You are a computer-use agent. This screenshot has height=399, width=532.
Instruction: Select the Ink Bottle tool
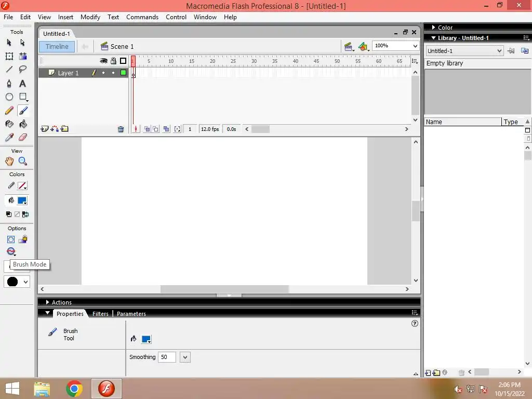coord(9,124)
